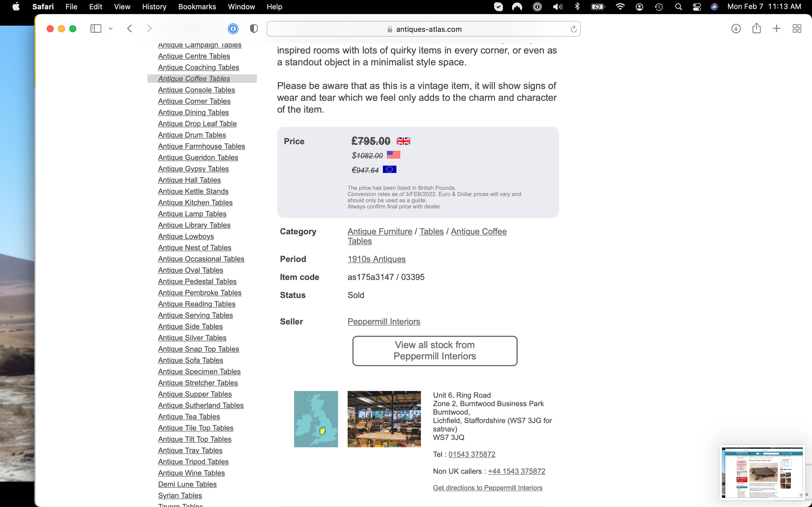Open the 1910s Antiques period link
Viewport: 812px width, 507px height.
[x=376, y=259]
